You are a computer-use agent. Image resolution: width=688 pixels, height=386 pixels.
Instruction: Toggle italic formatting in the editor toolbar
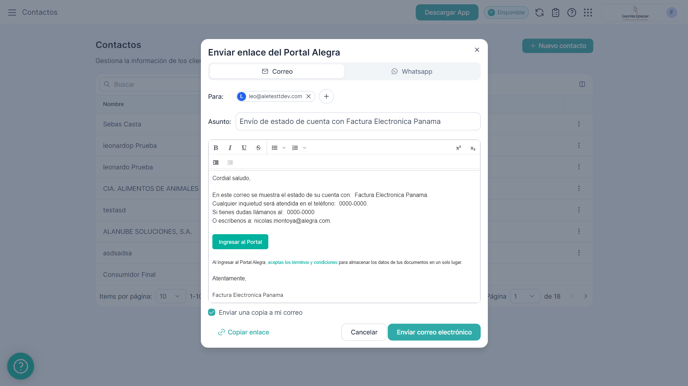[230, 148]
